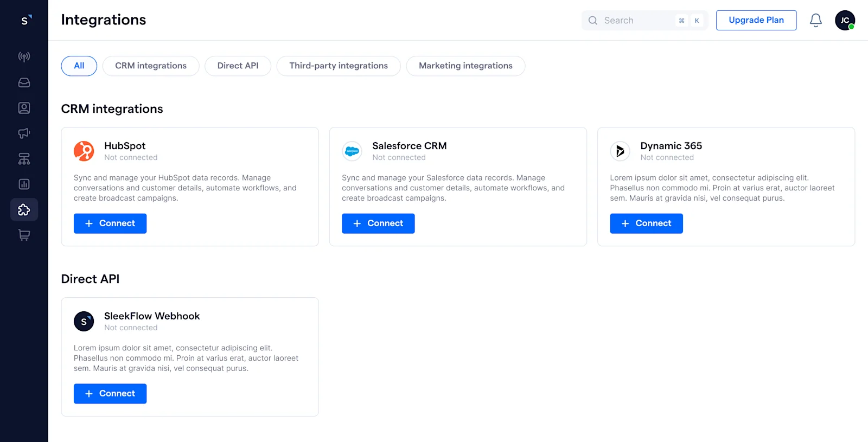Open the Inbox sidebar icon
Image resolution: width=868 pixels, height=442 pixels.
[x=24, y=82]
